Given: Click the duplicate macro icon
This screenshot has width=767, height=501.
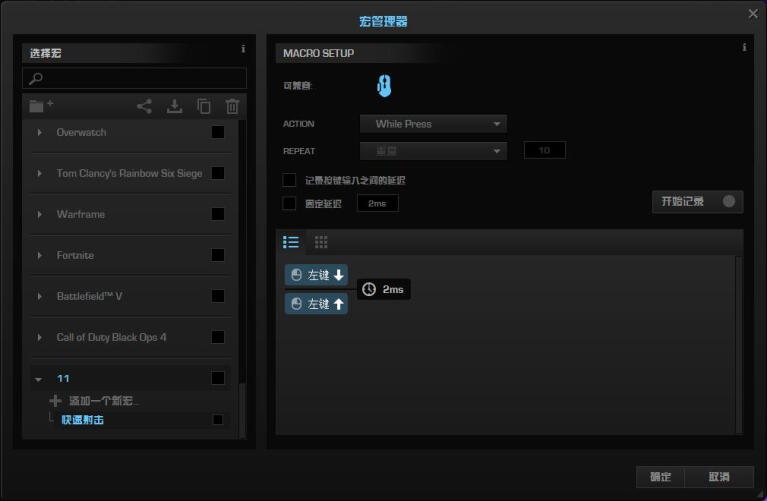Looking at the screenshot, I should pyautogui.click(x=204, y=106).
